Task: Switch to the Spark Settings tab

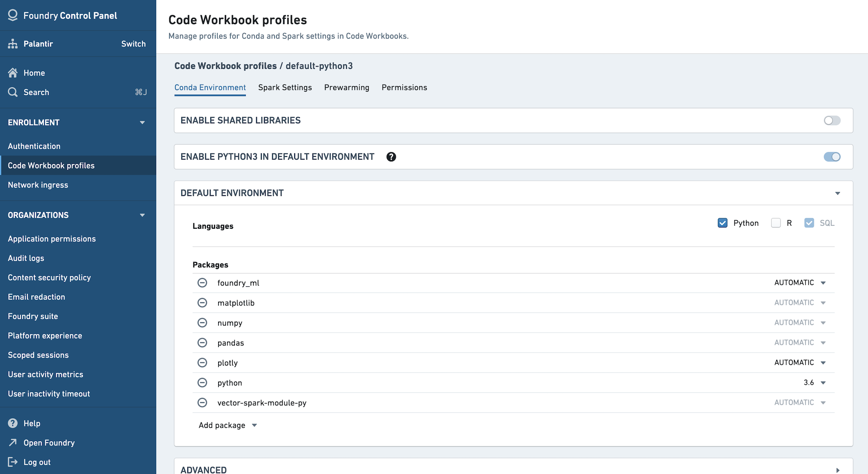Action: (285, 87)
